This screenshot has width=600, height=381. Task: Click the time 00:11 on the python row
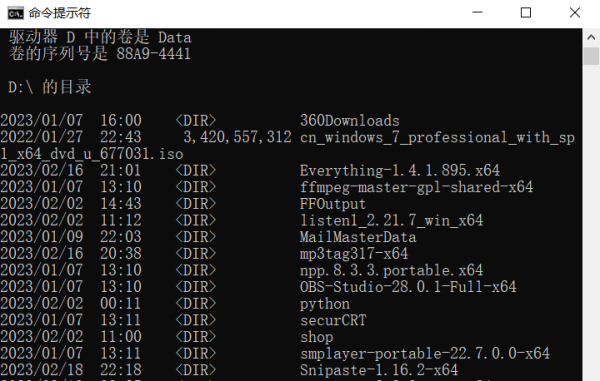pos(121,304)
